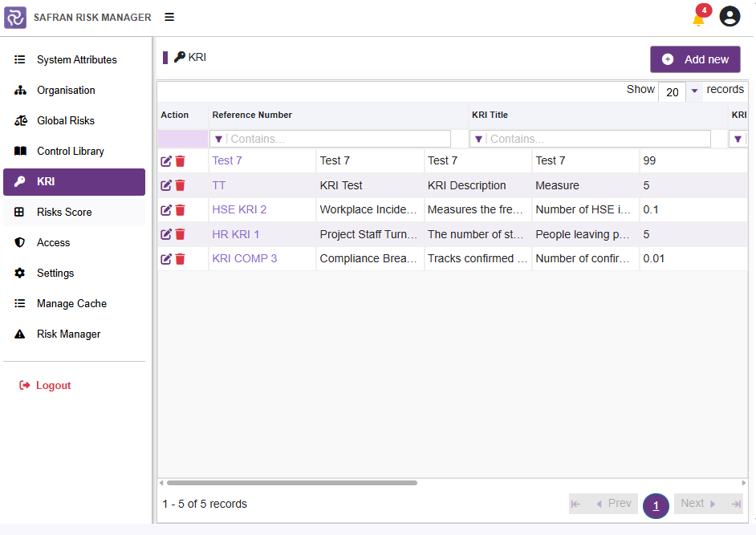
Task: Click the scrollbar left arrow
Action: tap(161, 483)
